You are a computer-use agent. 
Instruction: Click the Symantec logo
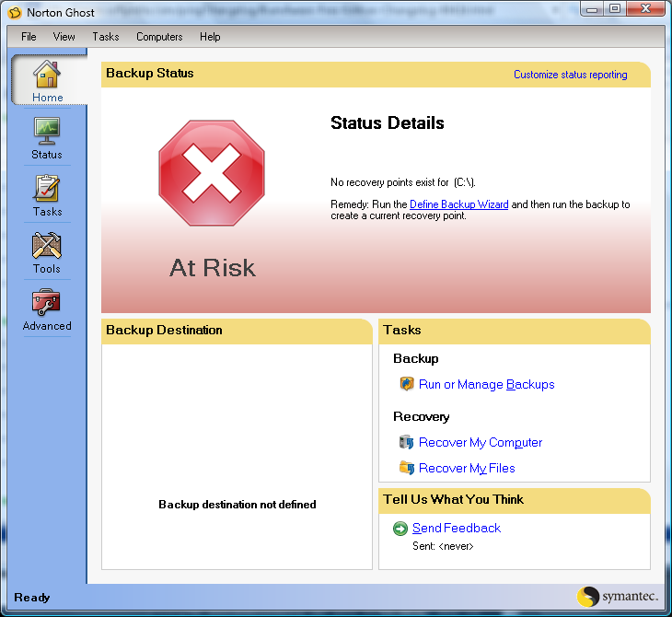pos(617,597)
